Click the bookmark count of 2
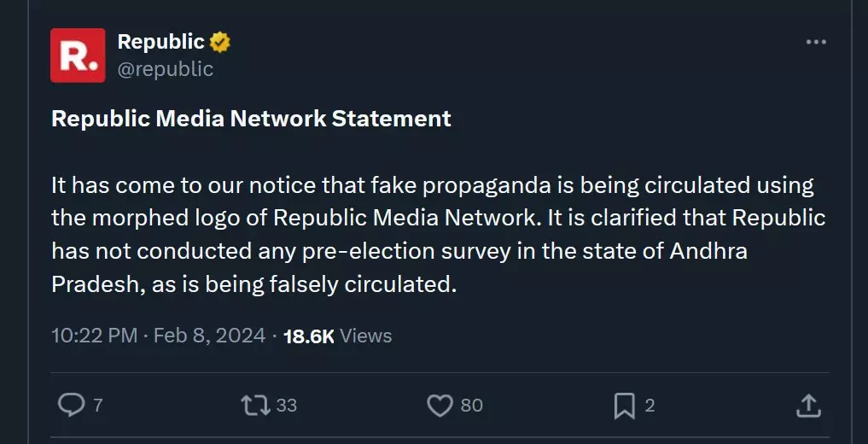868x444 pixels. [x=650, y=405]
